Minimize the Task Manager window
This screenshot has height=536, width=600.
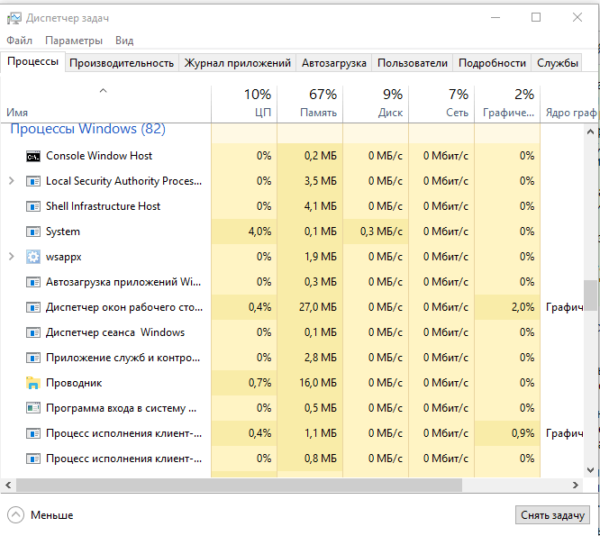(496, 18)
